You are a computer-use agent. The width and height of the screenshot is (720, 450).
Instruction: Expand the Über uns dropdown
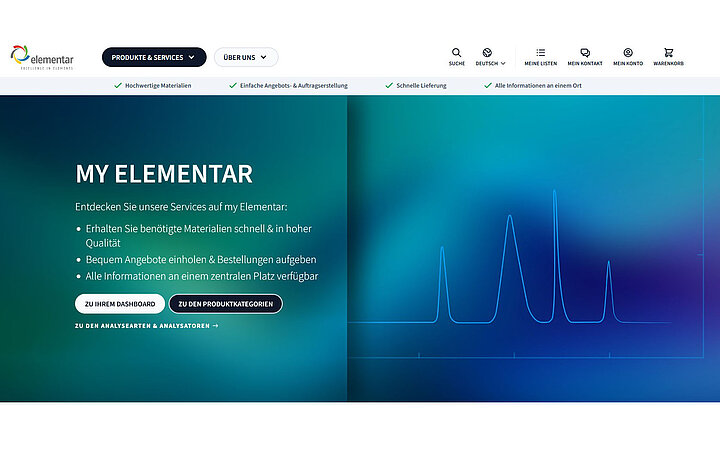point(246,57)
